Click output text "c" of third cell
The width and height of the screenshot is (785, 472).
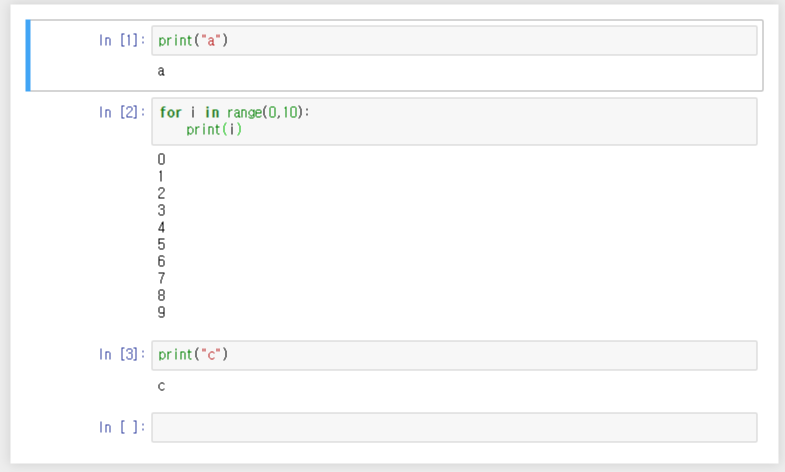(x=161, y=386)
